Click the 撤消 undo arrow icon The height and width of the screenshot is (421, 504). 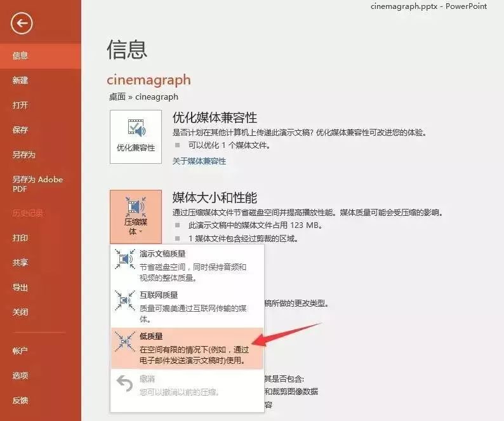[x=124, y=384]
